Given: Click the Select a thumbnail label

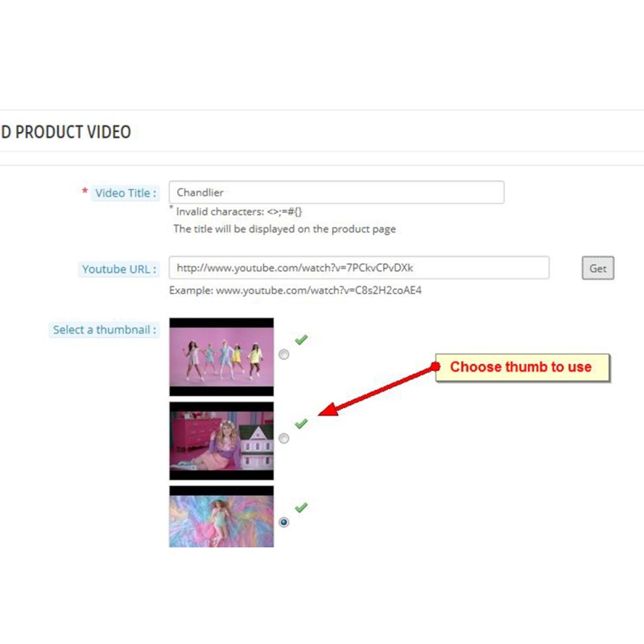Looking at the screenshot, I should (x=105, y=330).
